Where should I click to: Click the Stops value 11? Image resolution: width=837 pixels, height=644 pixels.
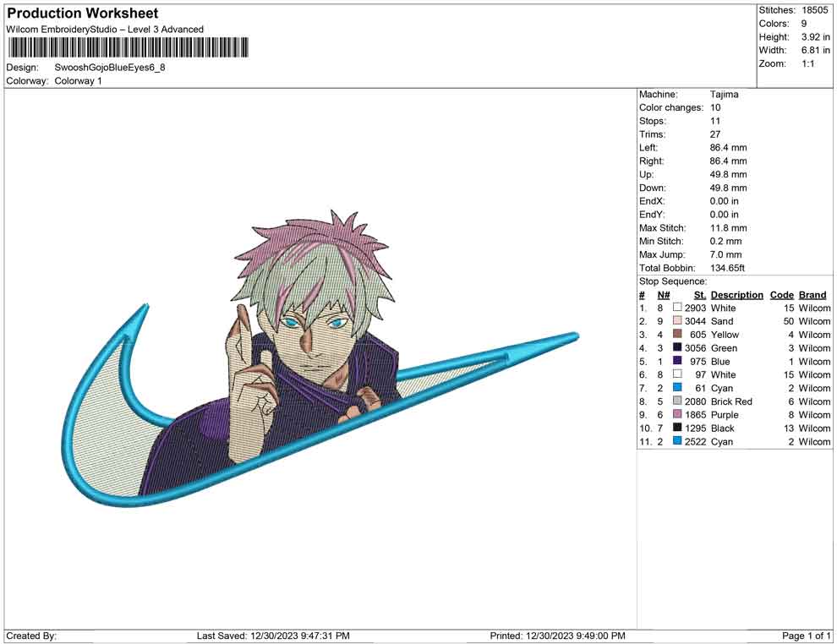[715, 121]
